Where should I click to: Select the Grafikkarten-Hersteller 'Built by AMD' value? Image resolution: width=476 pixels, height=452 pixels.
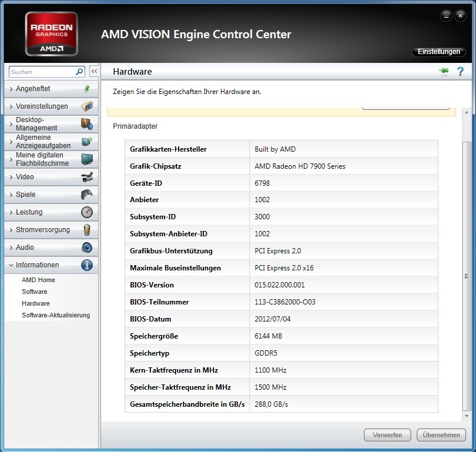pos(275,149)
